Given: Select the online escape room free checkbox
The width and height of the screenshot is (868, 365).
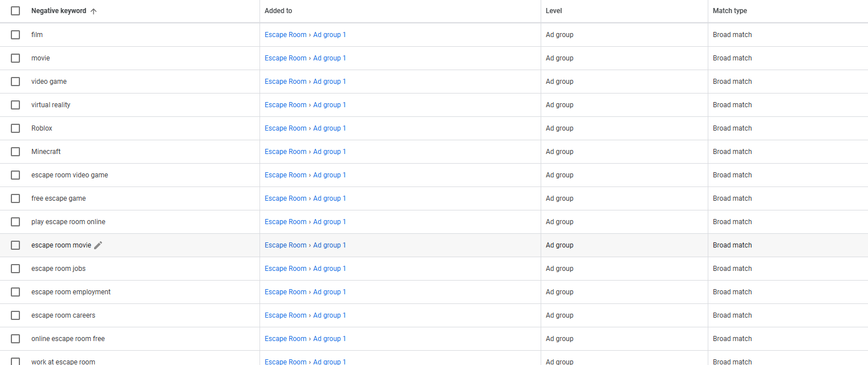Looking at the screenshot, I should [15, 339].
